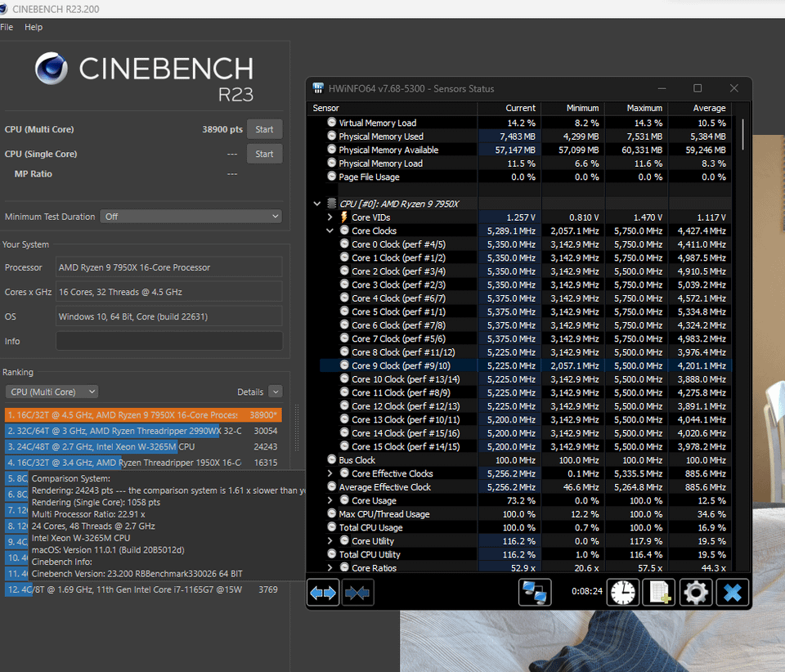
Task: Select Core i7-1165G7 ranking entry
Action: [x=143, y=589]
